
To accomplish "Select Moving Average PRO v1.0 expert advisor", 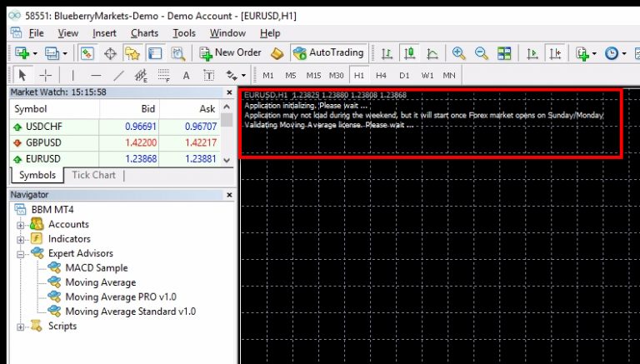I will 121,297.
